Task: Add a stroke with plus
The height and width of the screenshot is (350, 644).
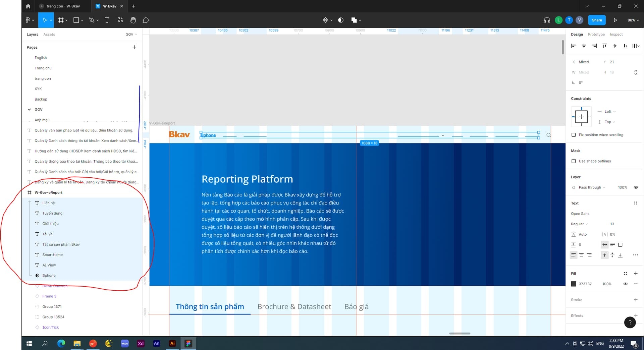Action: [636, 300]
